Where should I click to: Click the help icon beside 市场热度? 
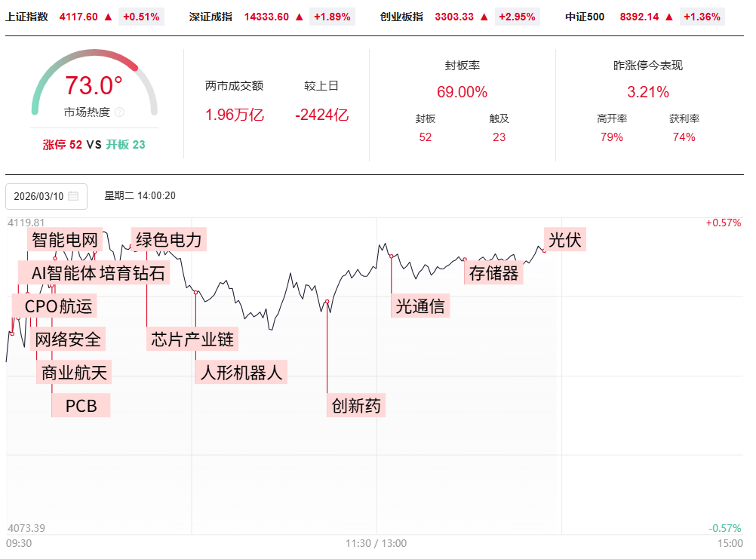pos(119,112)
